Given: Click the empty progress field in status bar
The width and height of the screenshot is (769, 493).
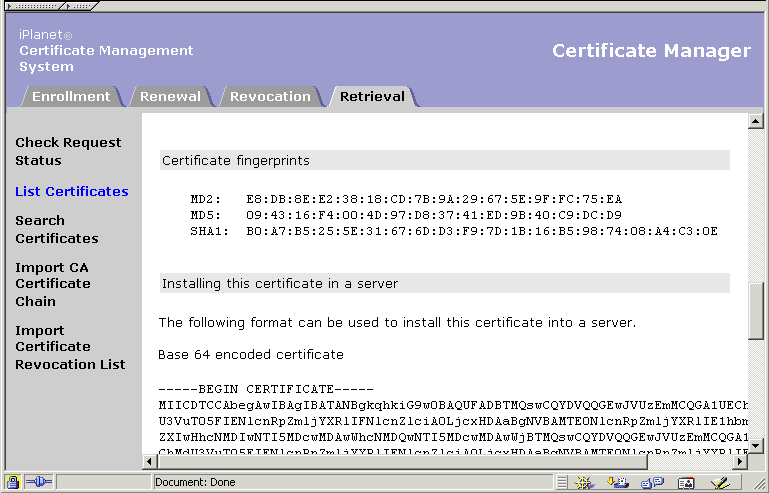Looking at the screenshot, I should tap(103, 482).
